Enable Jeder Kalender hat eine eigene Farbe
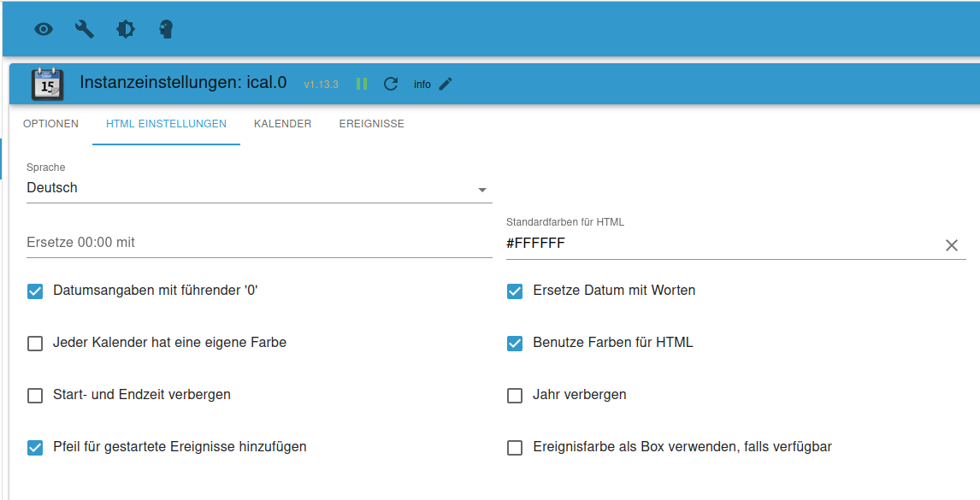980x500 pixels. tap(35, 344)
